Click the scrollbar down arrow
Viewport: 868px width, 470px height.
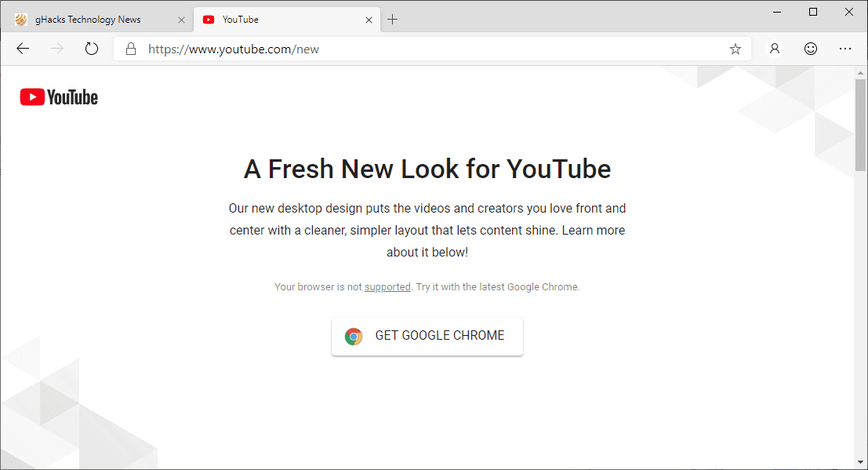(860, 461)
